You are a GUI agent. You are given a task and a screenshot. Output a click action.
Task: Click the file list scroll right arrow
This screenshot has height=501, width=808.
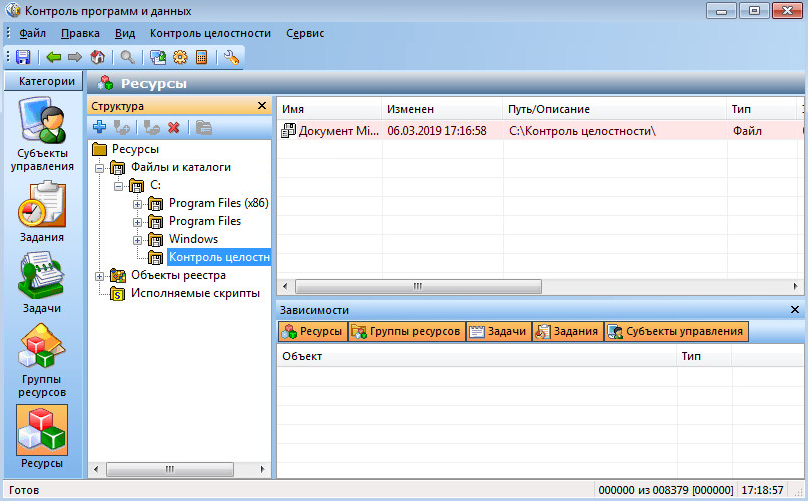[x=795, y=286]
